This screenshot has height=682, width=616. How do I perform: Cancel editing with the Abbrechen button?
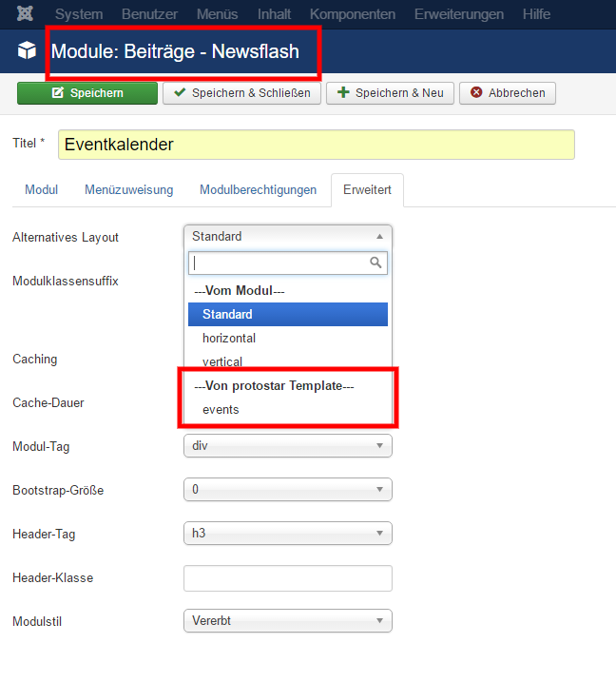pos(508,93)
